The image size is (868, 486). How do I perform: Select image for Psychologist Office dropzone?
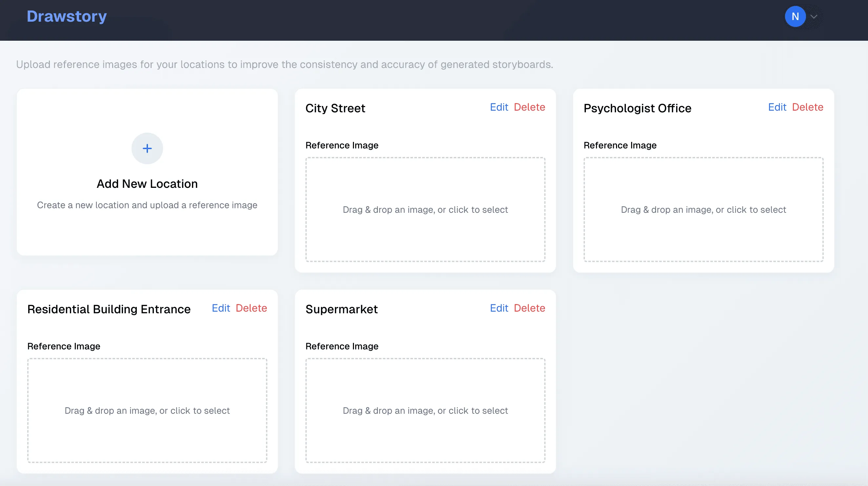click(x=703, y=210)
